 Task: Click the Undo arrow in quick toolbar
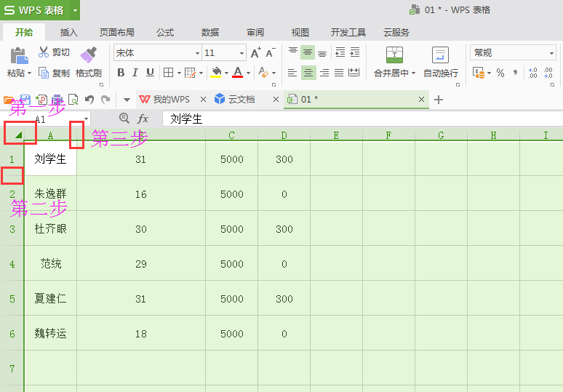89,100
